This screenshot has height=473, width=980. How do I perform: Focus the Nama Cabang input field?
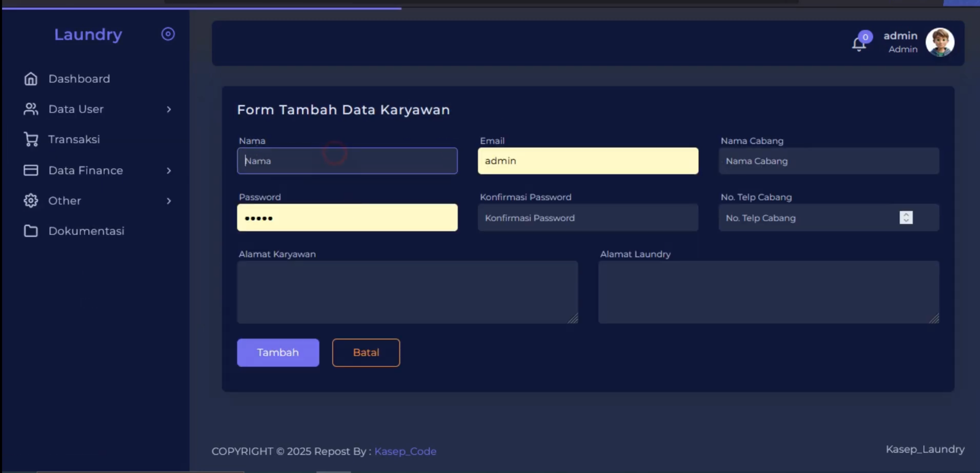(829, 161)
